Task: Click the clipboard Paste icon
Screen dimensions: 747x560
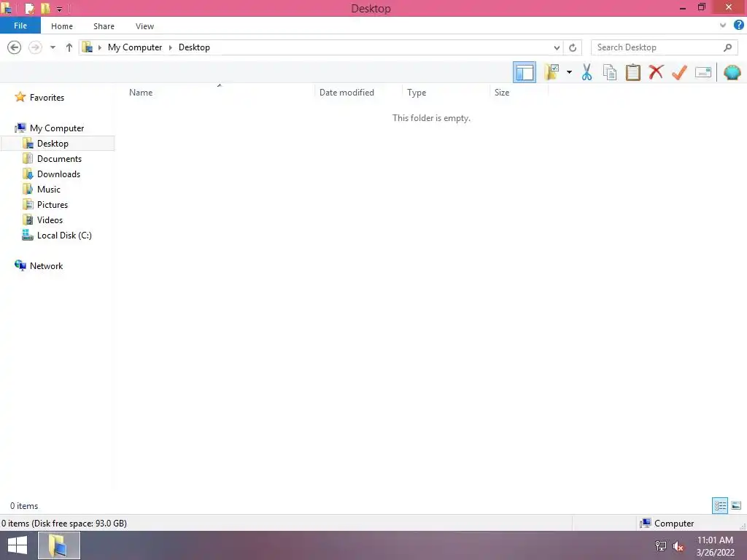Action: (x=633, y=72)
